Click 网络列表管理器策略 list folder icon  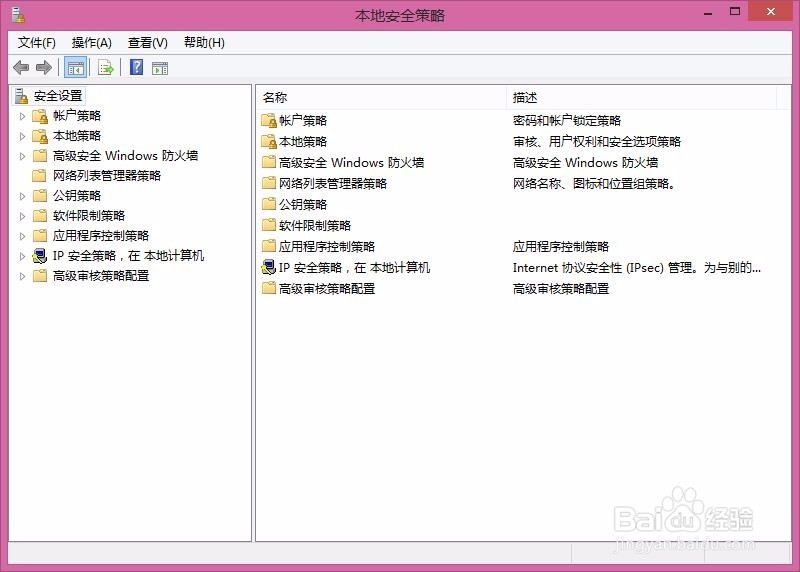(269, 183)
